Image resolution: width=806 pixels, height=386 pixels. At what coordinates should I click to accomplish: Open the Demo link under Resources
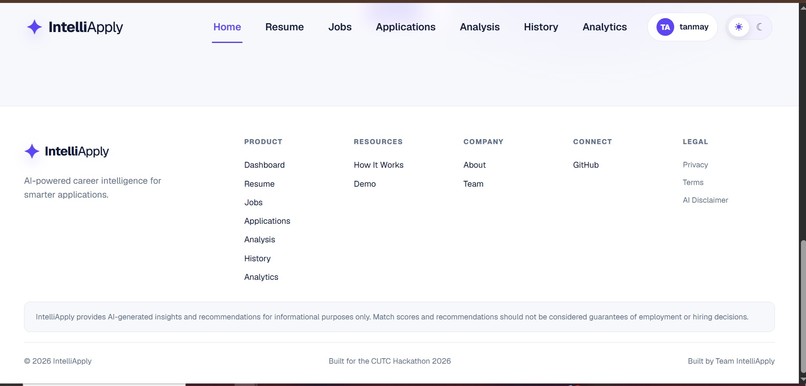(364, 183)
